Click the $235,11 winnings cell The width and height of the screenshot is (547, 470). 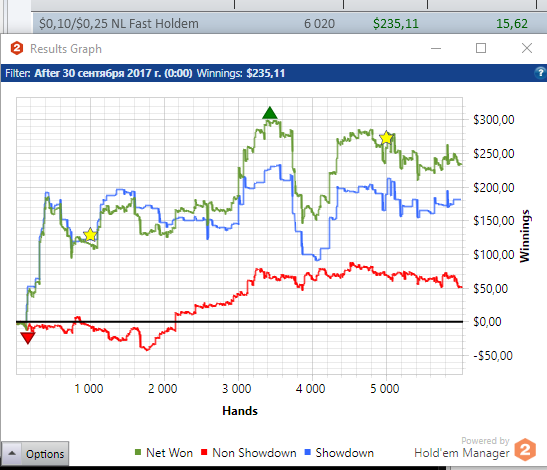pyautogui.click(x=396, y=24)
